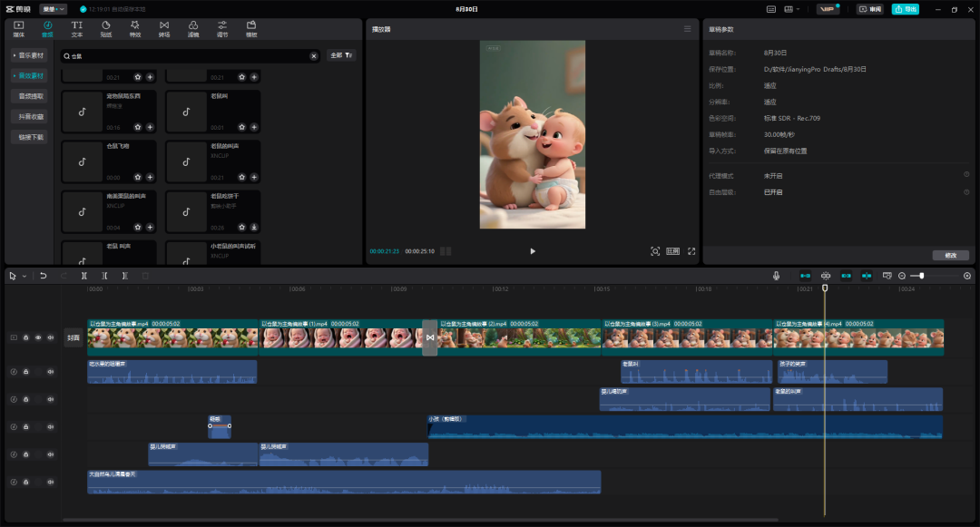Viewport: 980px width, 527px height.
Task: Open the 文本 text tab
Action: pos(77,29)
